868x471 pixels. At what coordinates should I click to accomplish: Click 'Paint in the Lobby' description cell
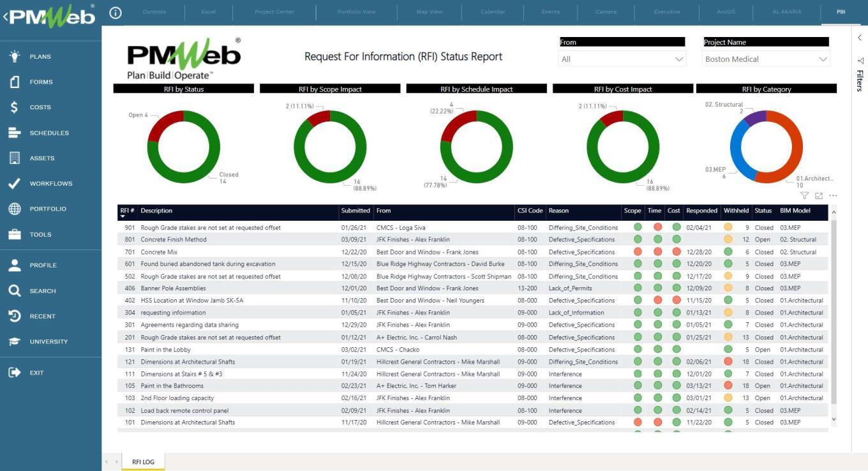pos(166,350)
